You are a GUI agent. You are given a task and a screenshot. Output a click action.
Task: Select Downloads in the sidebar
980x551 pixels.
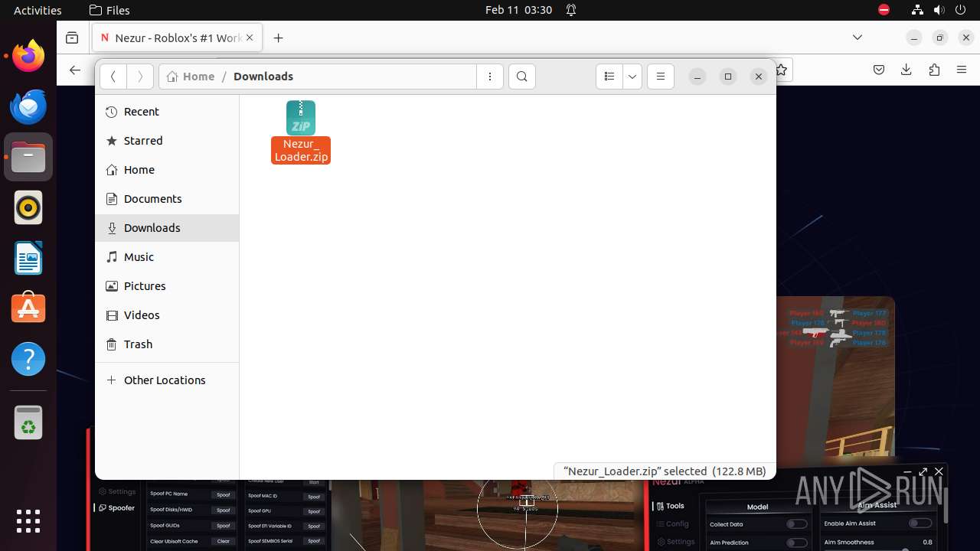click(x=167, y=228)
